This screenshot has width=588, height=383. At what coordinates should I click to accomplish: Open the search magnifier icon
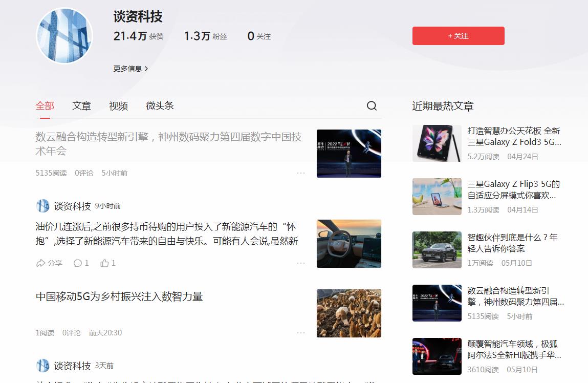pyautogui.click(x=372, y=106)
